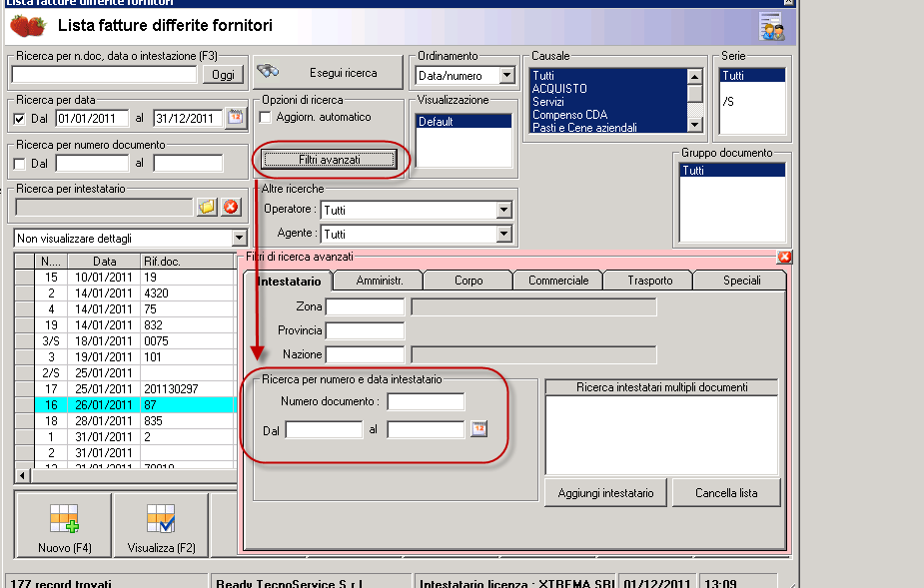Select Default in Visualizzazione list
The height and width of the screenshot is (588, 924).
(463, 122)
